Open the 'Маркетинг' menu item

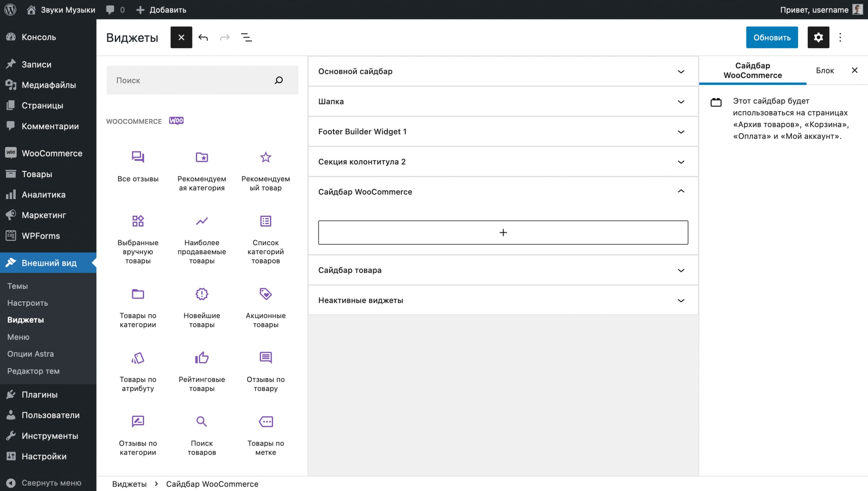(48, 215)
